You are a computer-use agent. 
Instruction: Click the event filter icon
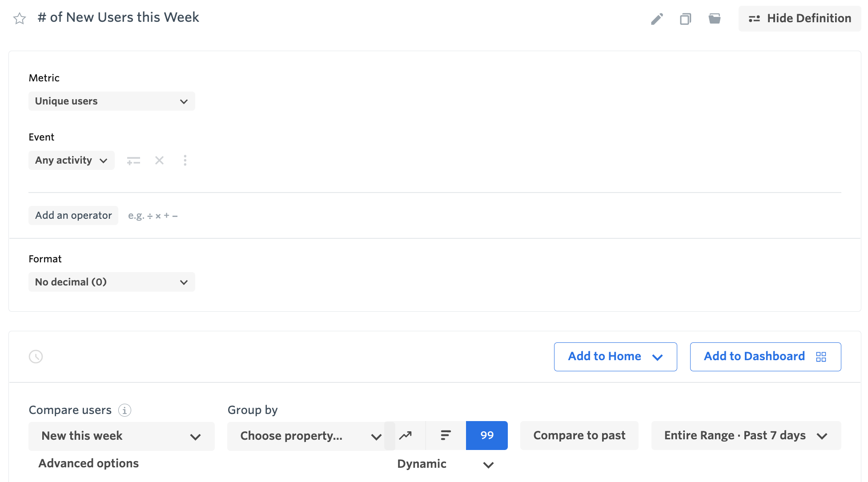click(x=133, y=161)
